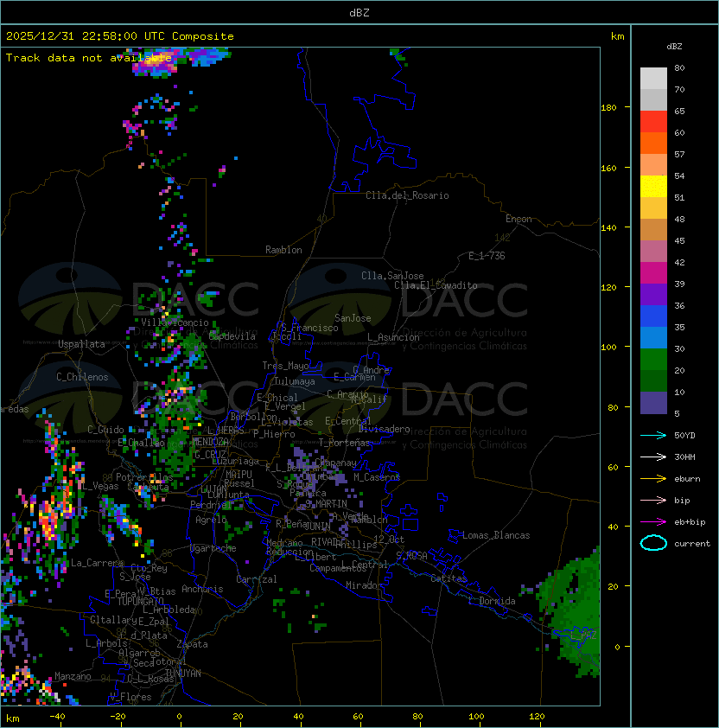Click the date and time Composite label
The height and width of the screenshot is (728, 719).
[120, 36]
